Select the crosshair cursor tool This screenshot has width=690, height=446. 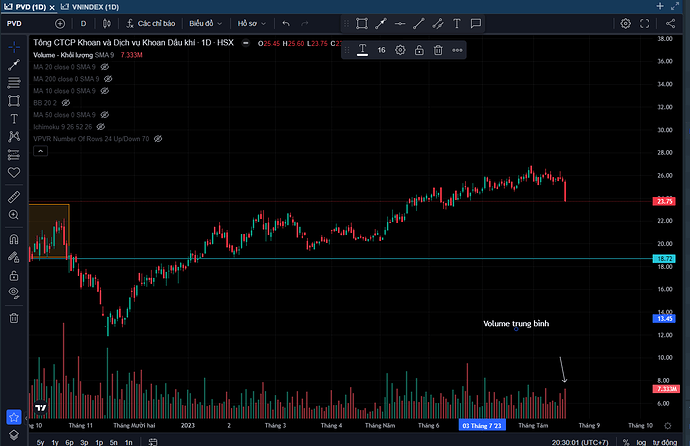[14, 47]
